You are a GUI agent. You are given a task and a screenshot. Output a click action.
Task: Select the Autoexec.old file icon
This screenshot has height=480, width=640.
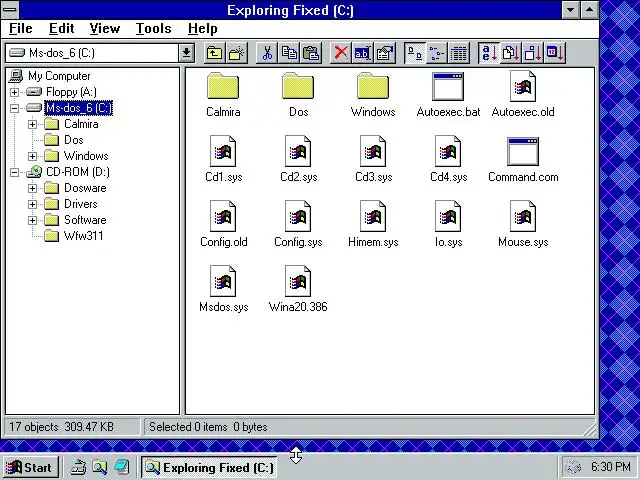point(523,86)
